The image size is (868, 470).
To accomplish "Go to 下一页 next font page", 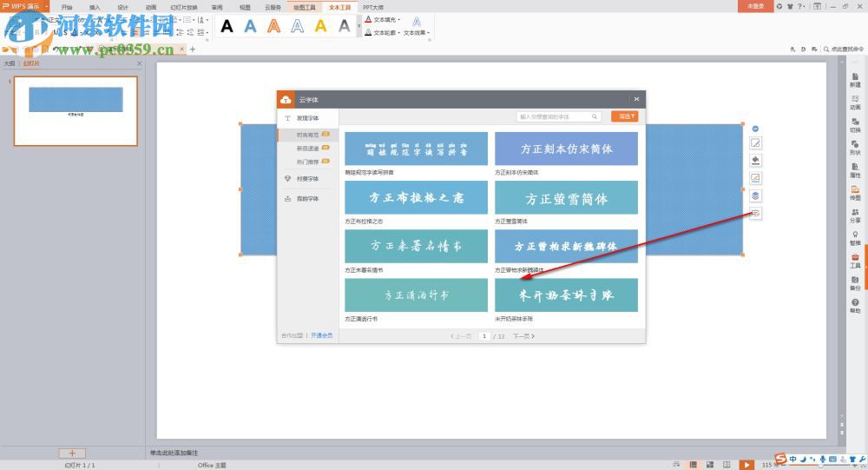I will (523, 336).
